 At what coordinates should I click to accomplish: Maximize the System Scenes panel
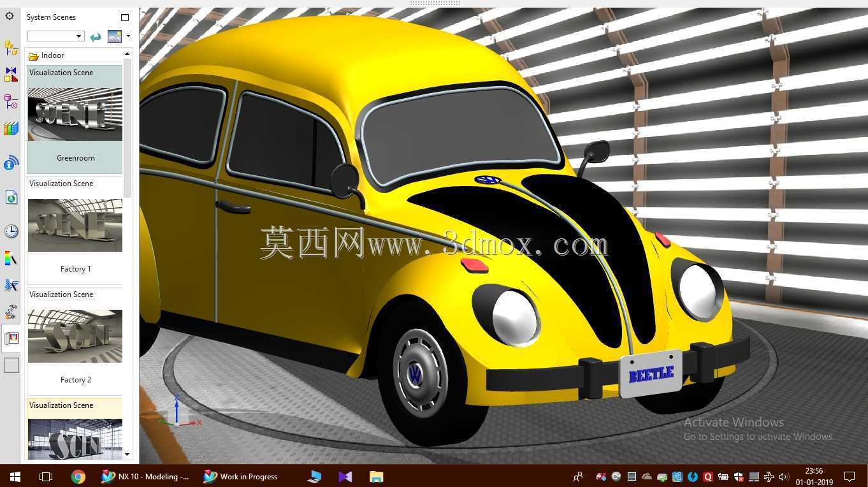(125, 17)
